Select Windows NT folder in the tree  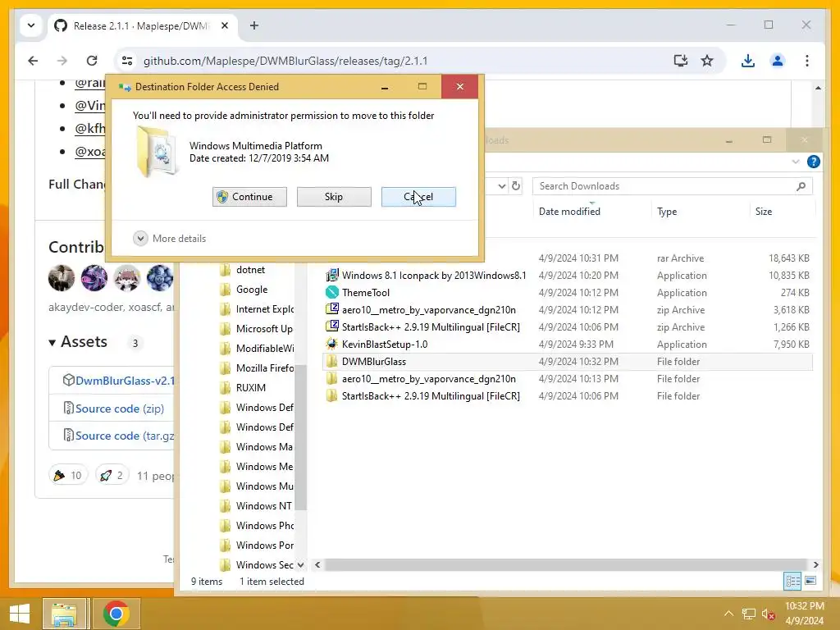[x=263, y=505]
